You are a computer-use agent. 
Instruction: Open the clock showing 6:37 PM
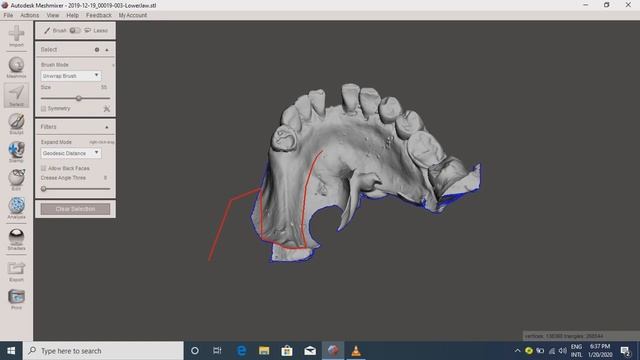[x=600, y=351]
